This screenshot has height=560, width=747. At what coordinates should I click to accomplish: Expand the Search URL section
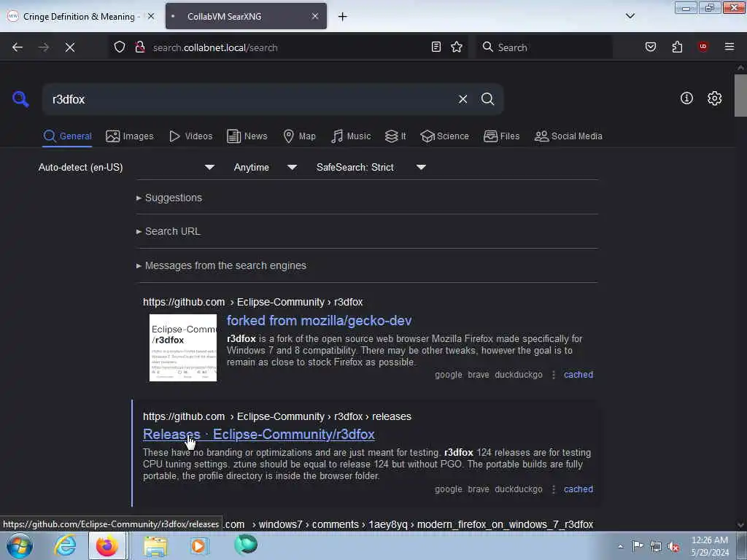pyautogui.click(x=169, y=231)
